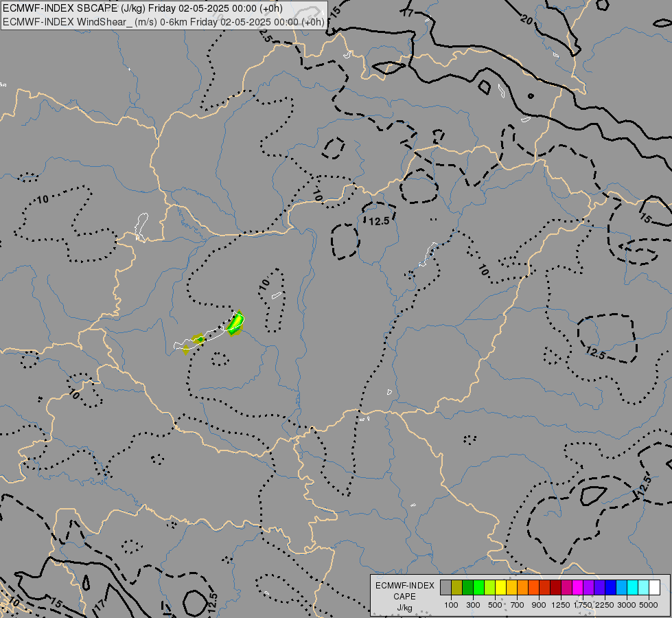
Task: Click the cyan legend swatch above 3000
Action: [633, 587]
